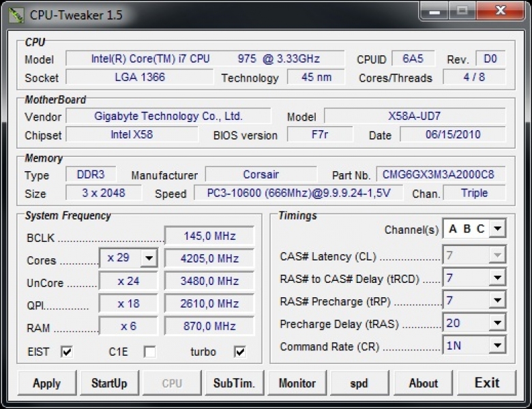This screenshot has width=532, height=409.
Task: Open the RAS# to CAS# Delay dropdown
Action: pos(497,278)
